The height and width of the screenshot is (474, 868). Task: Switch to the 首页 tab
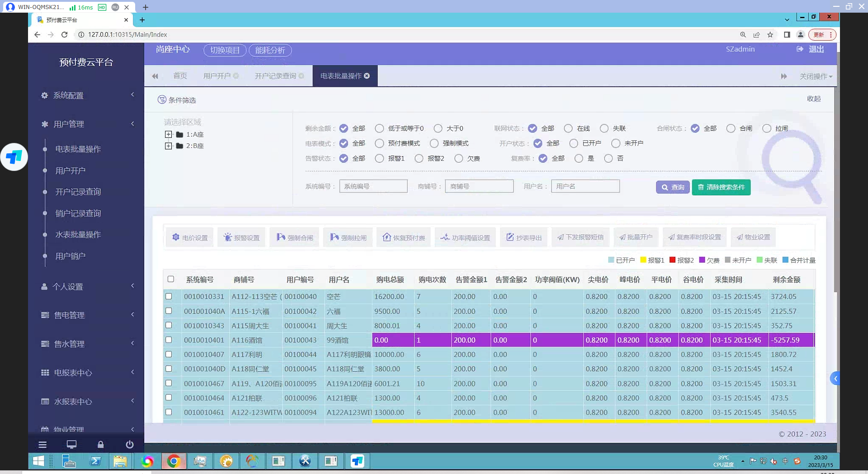point(180,76)
